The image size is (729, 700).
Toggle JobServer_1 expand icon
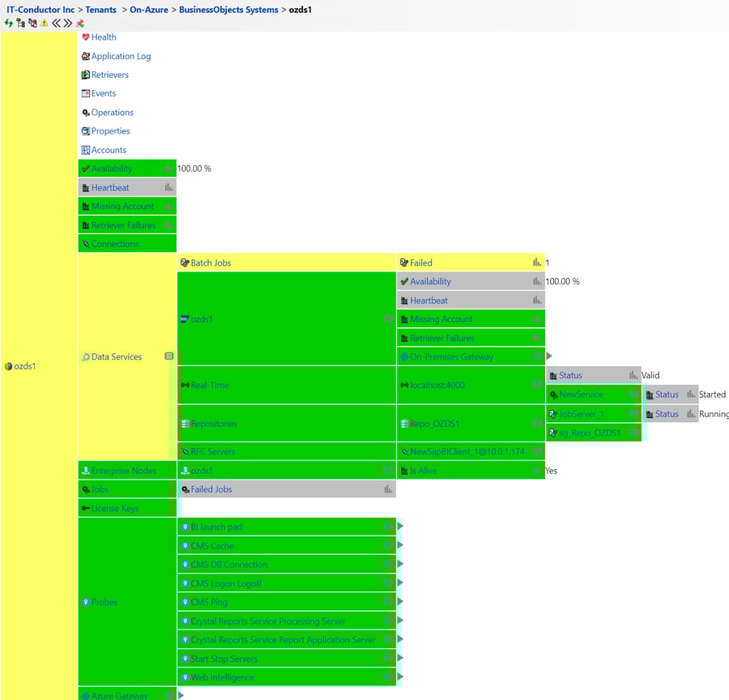pyautogui.click(x=633, y=413)
